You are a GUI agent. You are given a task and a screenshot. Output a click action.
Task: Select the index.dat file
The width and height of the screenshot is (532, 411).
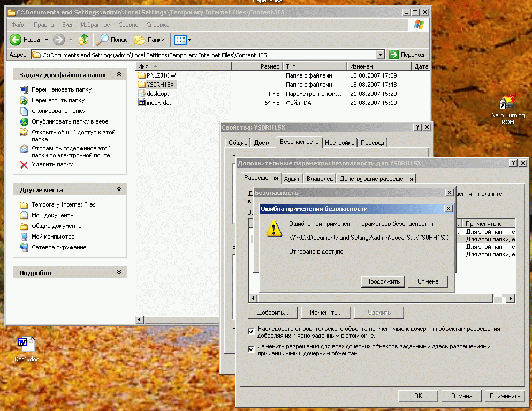click(159, 103)
